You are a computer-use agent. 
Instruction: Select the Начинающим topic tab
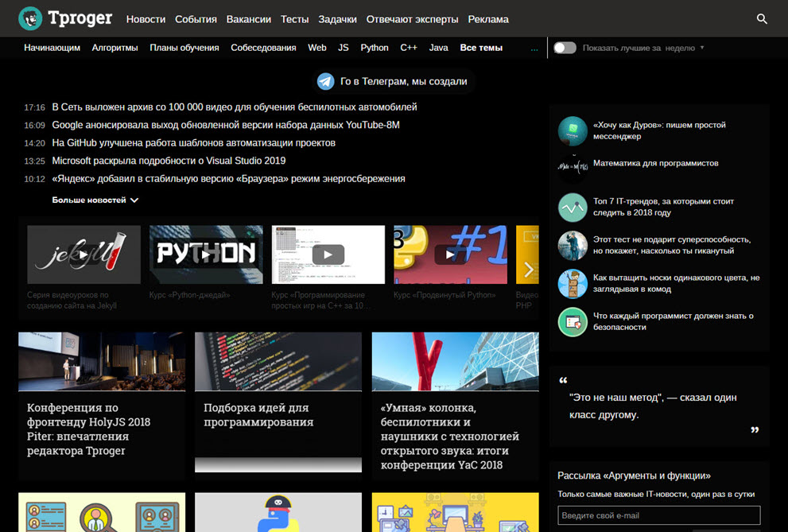52,48
